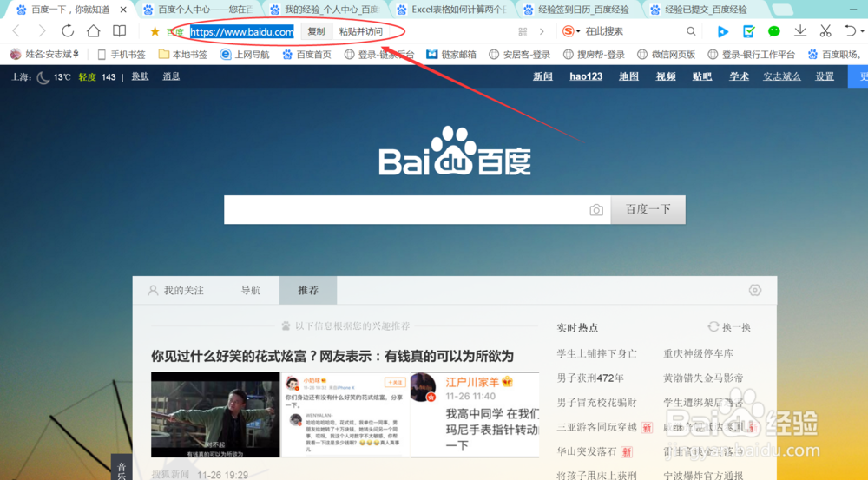Click 粘贴并访问 in the address bar
The height and width of the screenshot is (480, 868).
point(361,31)
